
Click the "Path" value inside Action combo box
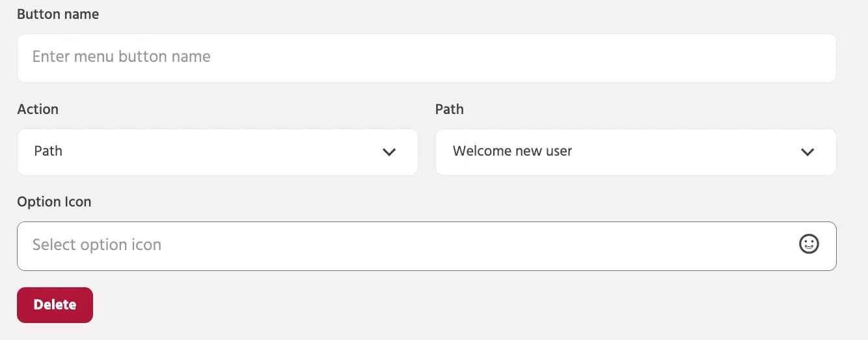click(48, 151)
